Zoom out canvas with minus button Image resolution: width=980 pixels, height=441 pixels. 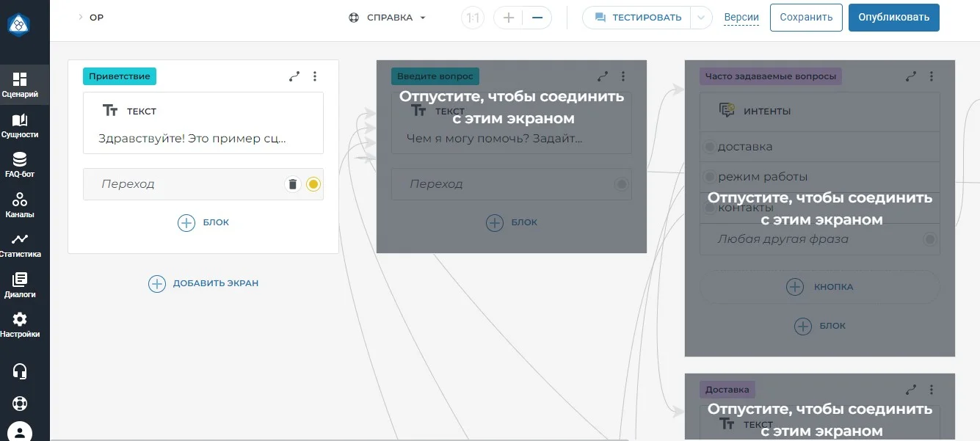pyautogui.click(x=538, y=18)
